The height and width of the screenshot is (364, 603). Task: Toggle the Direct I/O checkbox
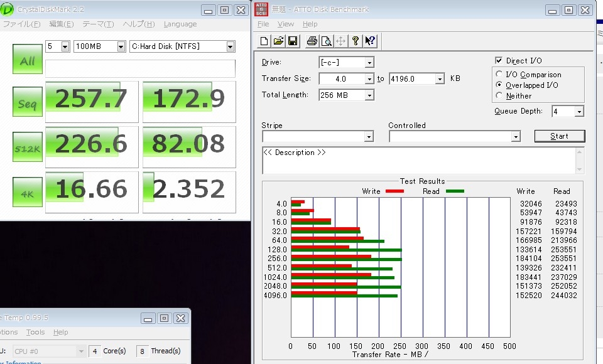[x=499, y=61]
